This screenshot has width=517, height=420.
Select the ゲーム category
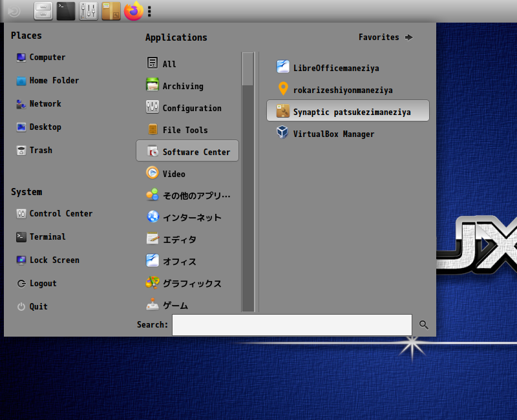click(187, 304)
